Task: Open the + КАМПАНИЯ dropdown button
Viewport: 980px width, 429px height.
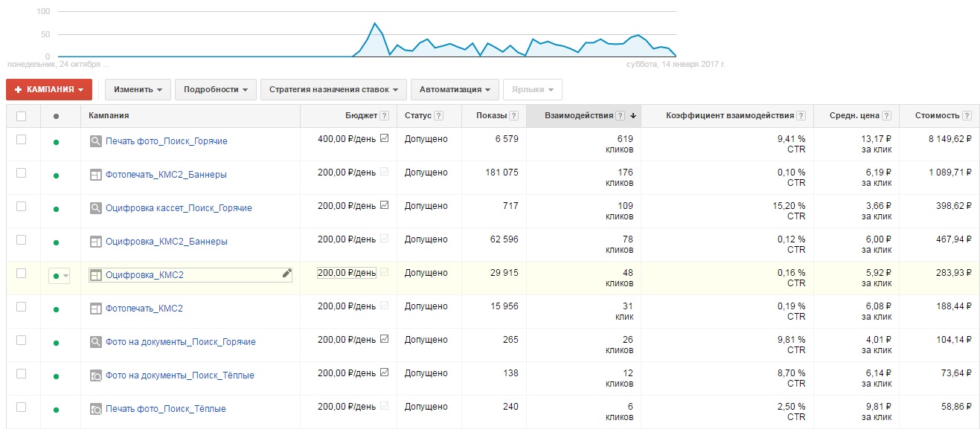Action: click(x=49, y=89)
